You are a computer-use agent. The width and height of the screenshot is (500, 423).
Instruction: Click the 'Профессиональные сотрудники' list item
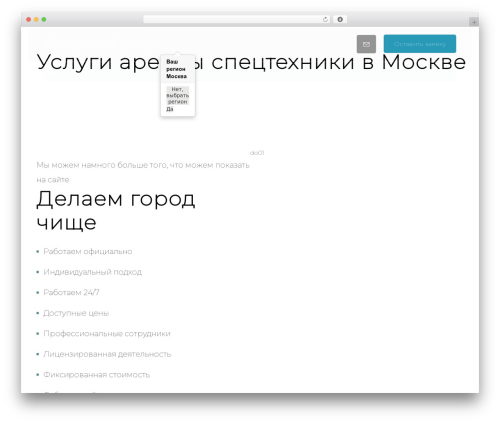click(x=107, y=334)
